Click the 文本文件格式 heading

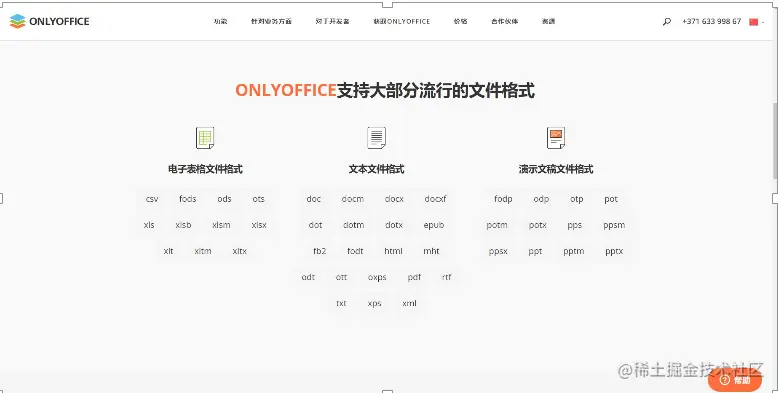point(377,169)
